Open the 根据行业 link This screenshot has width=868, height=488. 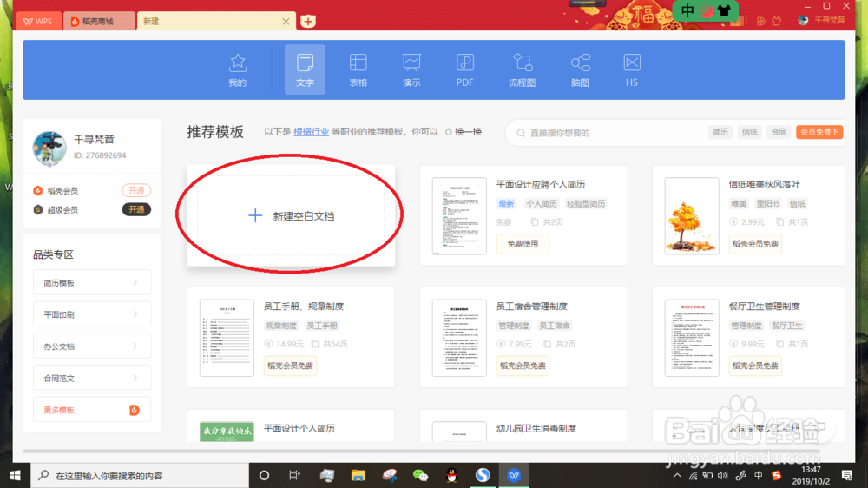311,132
